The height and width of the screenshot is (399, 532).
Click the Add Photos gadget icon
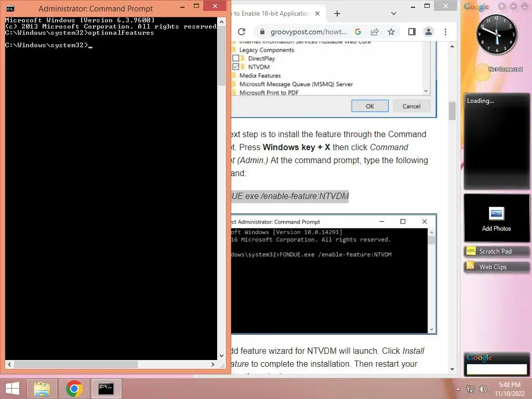coord(496,214)
